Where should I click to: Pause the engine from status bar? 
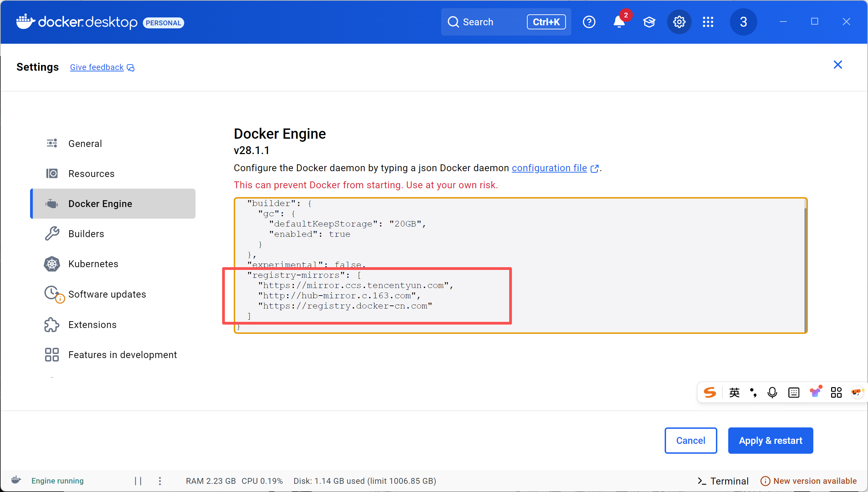pyautogui.click(x=138, y=481)
